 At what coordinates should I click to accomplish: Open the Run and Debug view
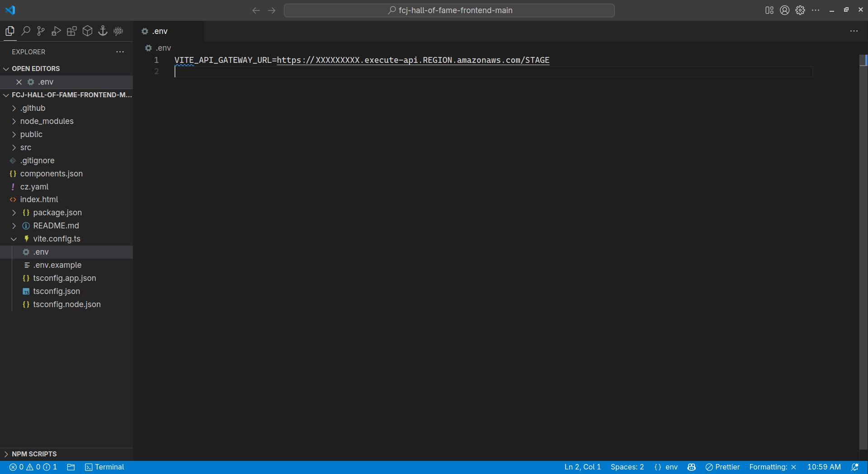click(x=57, y=31)
